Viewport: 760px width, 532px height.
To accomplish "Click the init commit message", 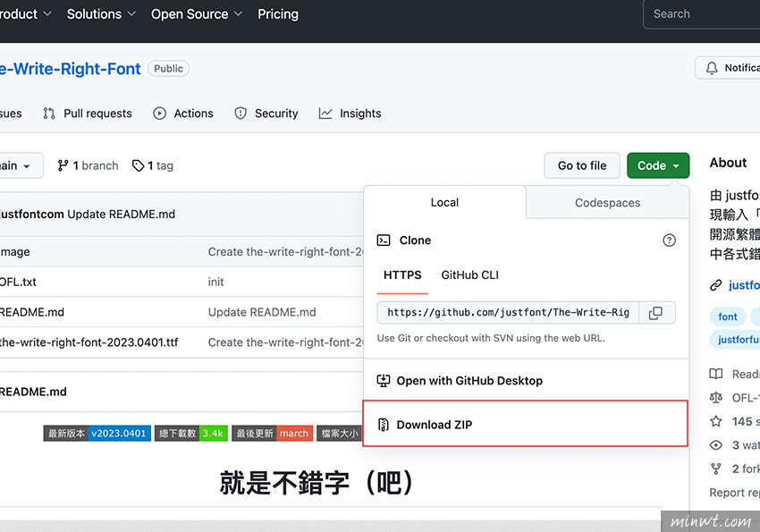I will [216, 282].
